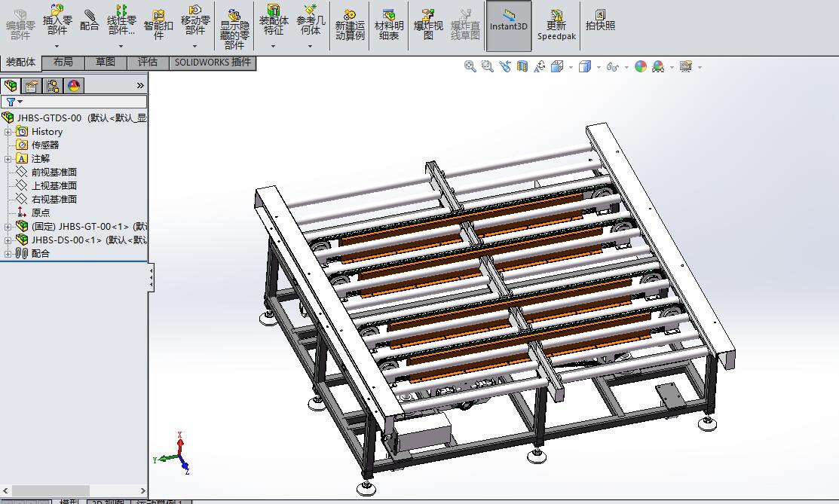Select the Mate (配合) tool
Image resolution: width=839 pixels, height=504 pixels.
tap(90, 20)
